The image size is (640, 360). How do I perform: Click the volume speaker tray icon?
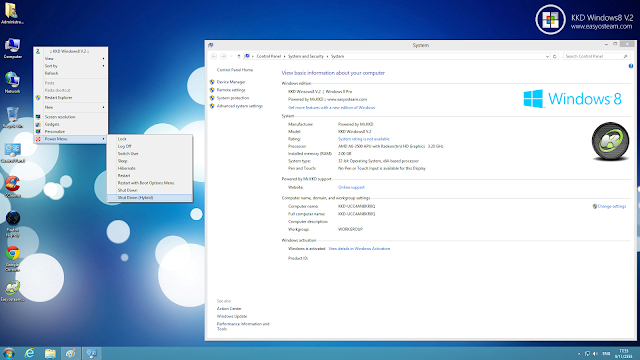click(595, 353)
